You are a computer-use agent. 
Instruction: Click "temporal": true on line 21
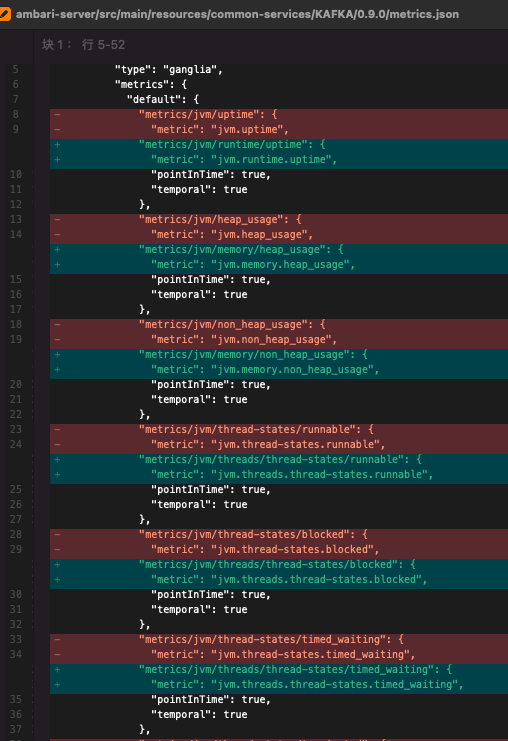pyautogui.click(x=199, y=400)
